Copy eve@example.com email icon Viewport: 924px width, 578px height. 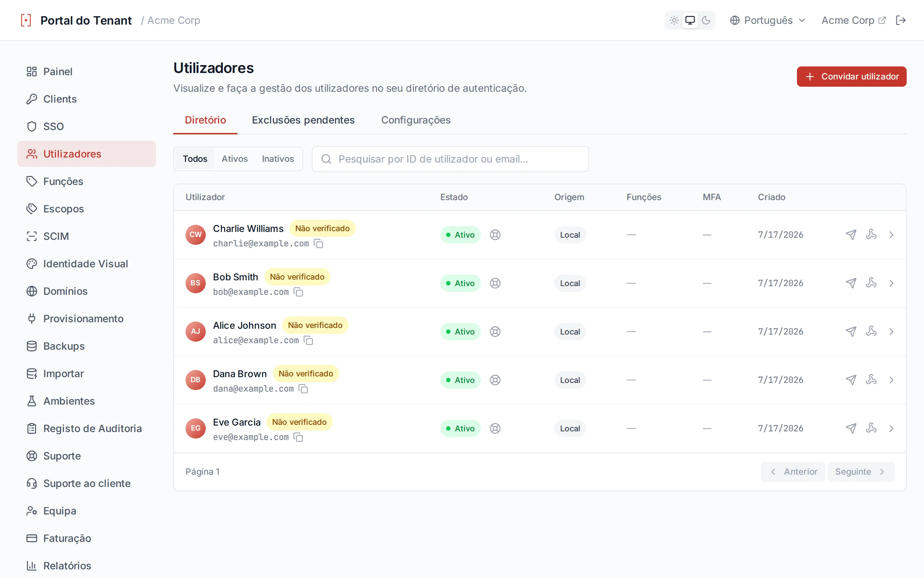[298, 437]
